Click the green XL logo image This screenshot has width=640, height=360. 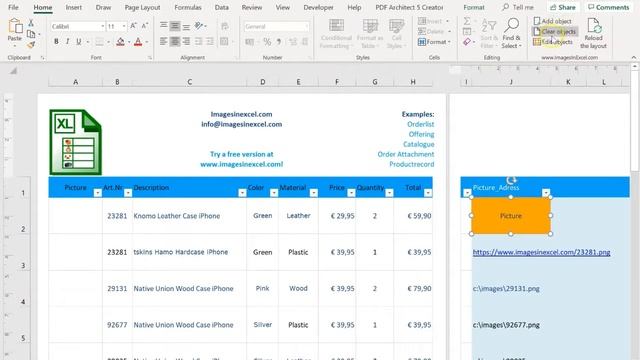[76, 142]
